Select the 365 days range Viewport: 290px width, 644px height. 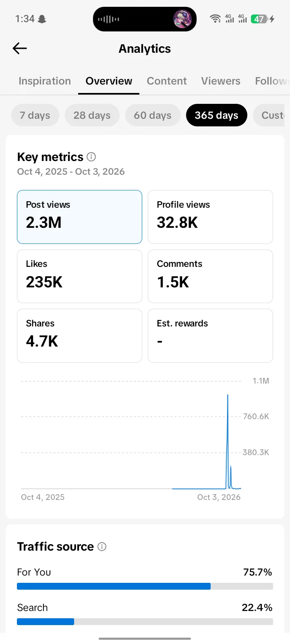(217, 115)
